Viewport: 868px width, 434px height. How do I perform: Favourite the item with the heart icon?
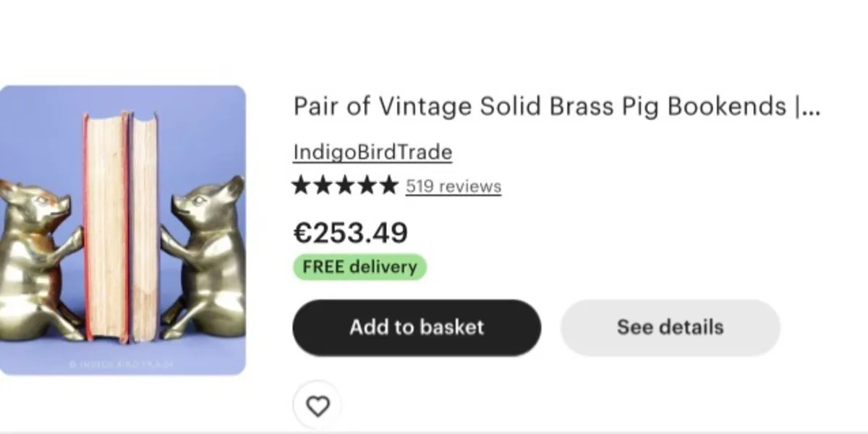point(317,406)
